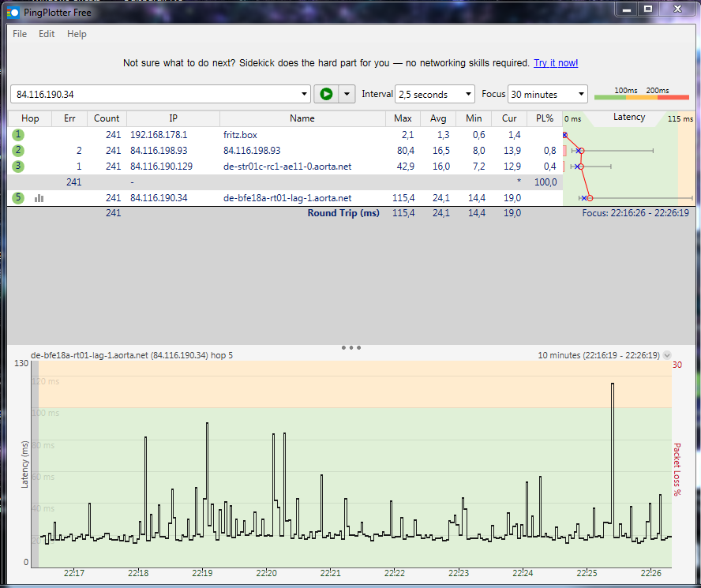Sort by the Hop column header
The width and height of the screenshot is (701, 588).
[30, 118]
